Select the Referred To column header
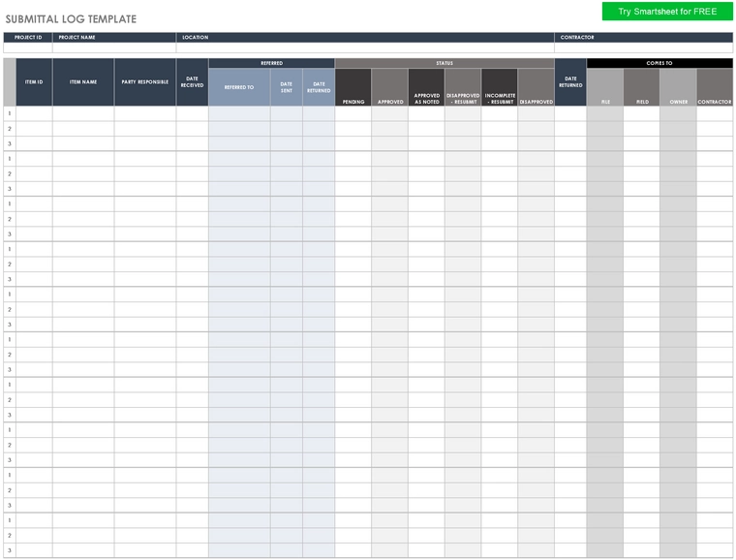736x560 pixels. pyautogui.click(x=239, y=87)
